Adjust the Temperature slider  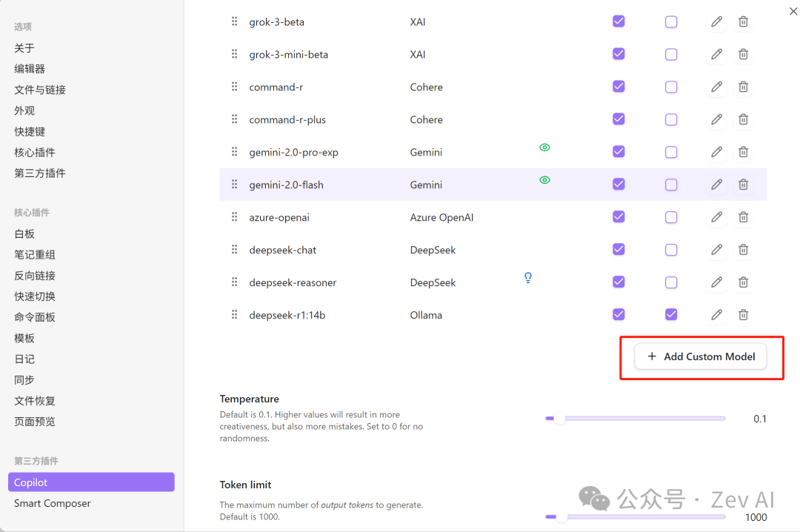pos(636,419)
